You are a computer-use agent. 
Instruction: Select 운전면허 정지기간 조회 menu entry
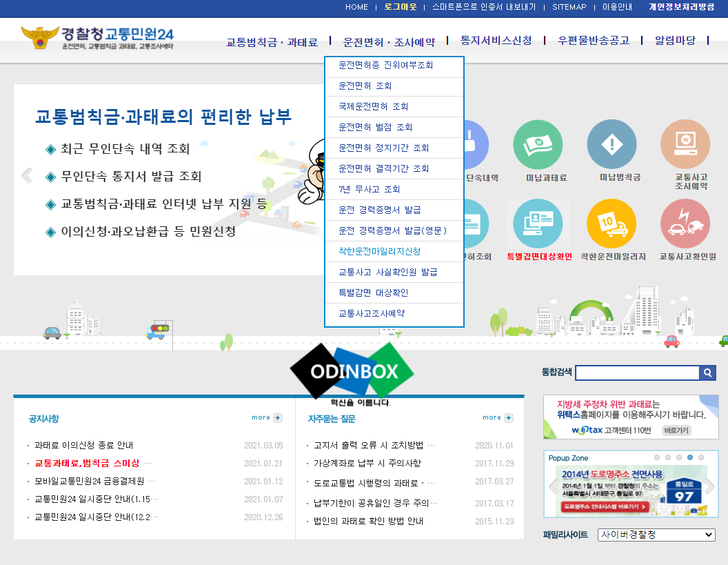(394, 148)
